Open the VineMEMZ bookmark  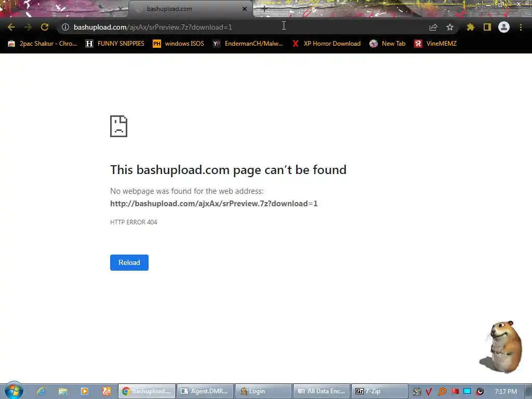click(x=435, y=44)
